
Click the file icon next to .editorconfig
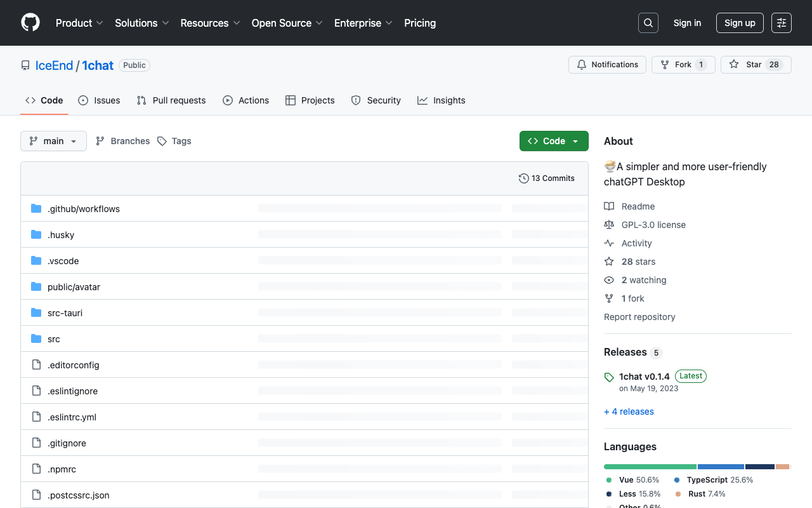point(36,365)
